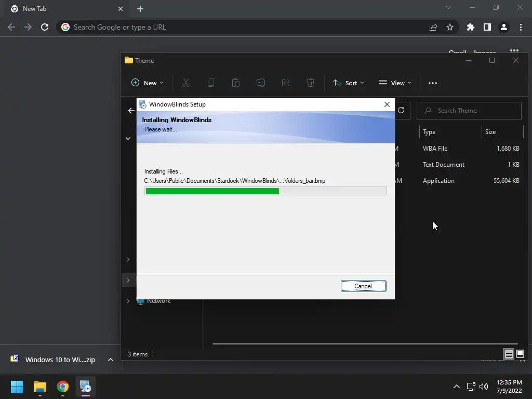Focus the Search Theme box
532x399 pixels.
point(469,111)
